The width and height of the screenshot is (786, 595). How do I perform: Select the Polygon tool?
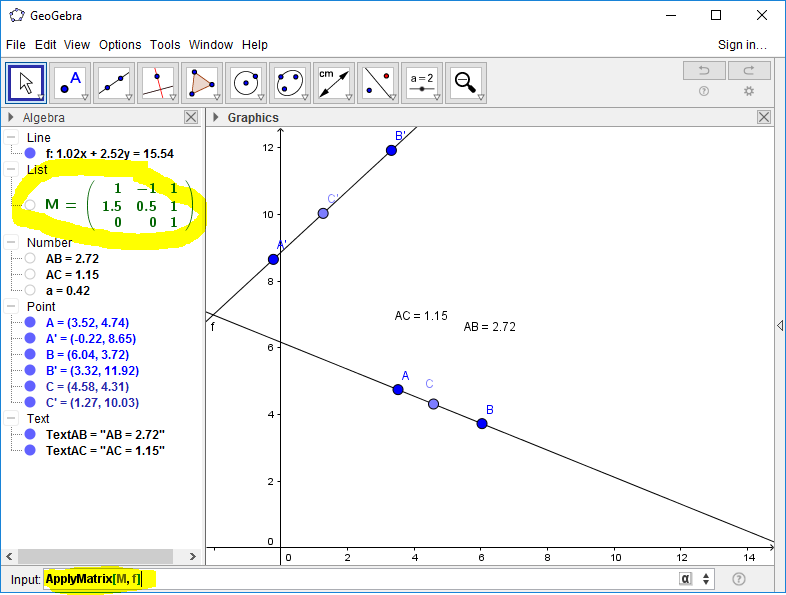202,83
